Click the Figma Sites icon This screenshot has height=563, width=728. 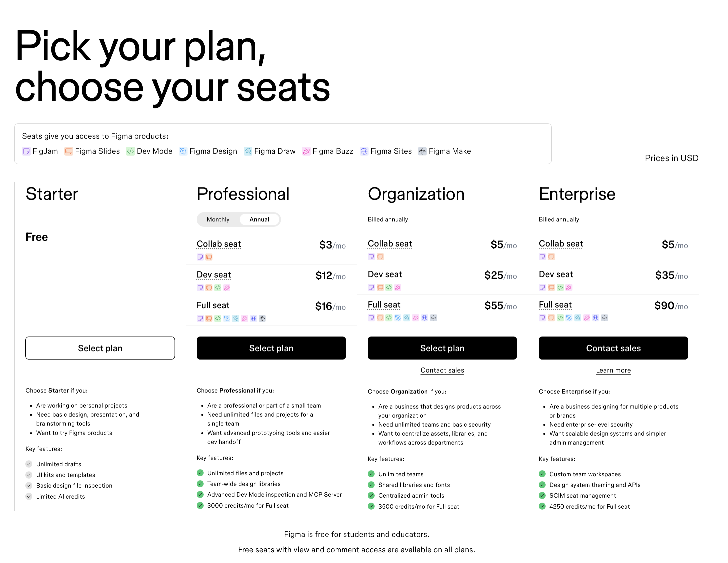[364, 151]
